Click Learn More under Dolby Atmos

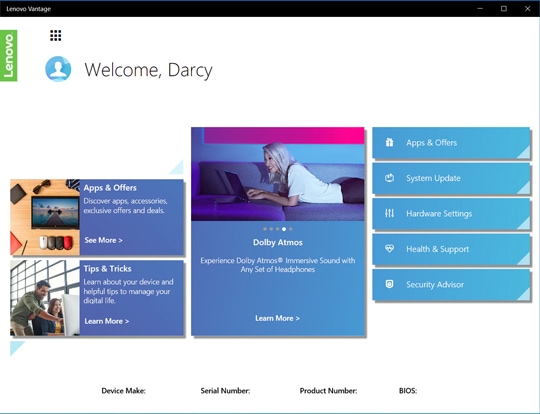pos(278,318)
